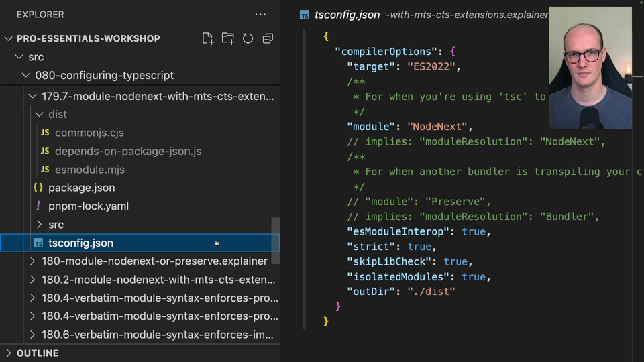Image resolution: width=644 pixels, height=362 pixels.
Task: Expand the inner src folder
Action: point(39,225)
